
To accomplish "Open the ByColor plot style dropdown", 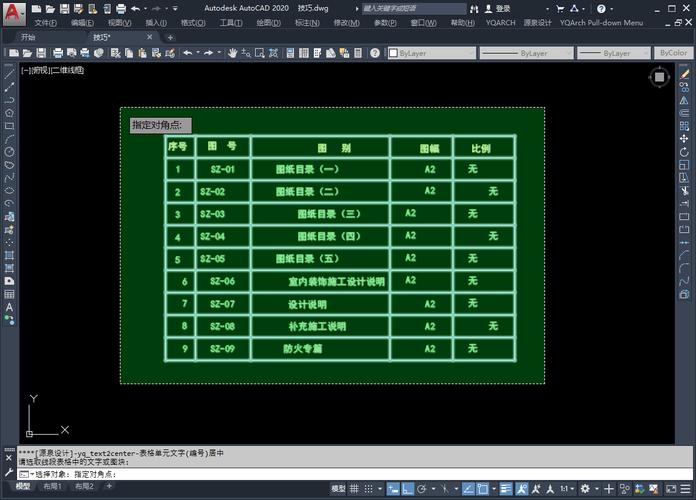I will [x=673, y=53].
